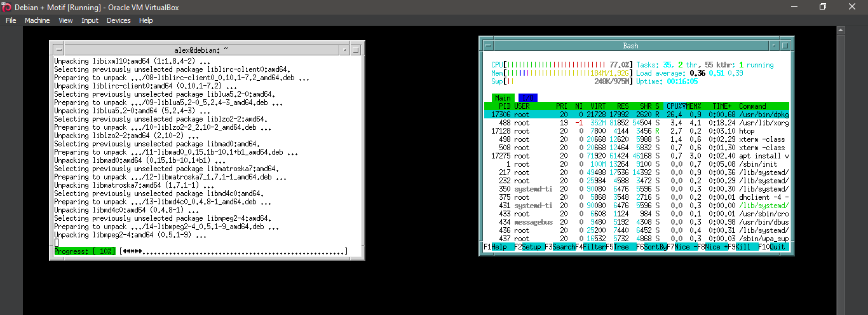The image size is (868, 315).
Task: Restore down the VirtualBox window
Action: tap(823, 6)
